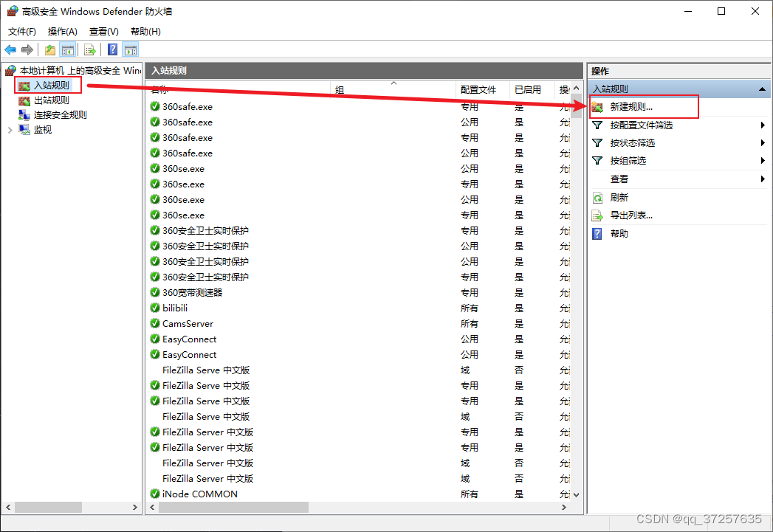
Task: Click the export list toolbar icon
Action: click(x=90, y=49)
